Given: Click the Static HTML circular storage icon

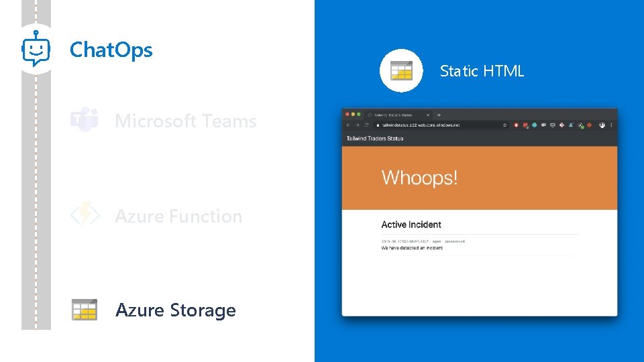Looking at the screenshot, I should click(x=401, y=70).
